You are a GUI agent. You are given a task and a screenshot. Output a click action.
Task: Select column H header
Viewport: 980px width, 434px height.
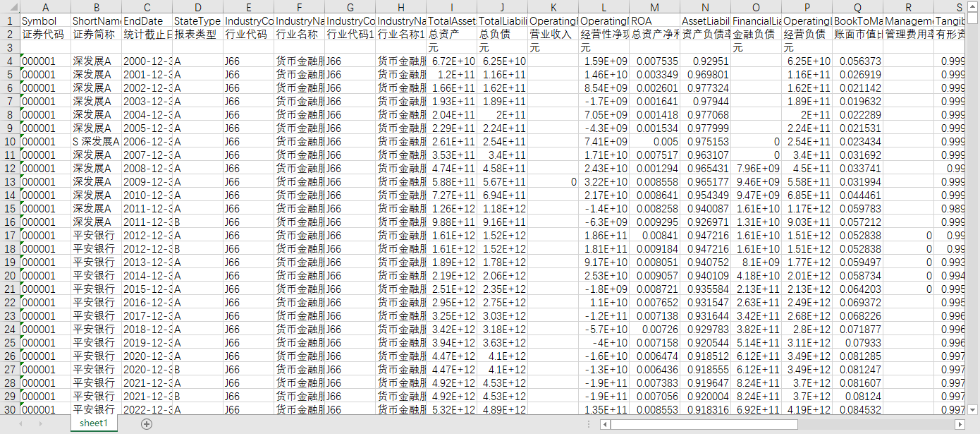400,7
